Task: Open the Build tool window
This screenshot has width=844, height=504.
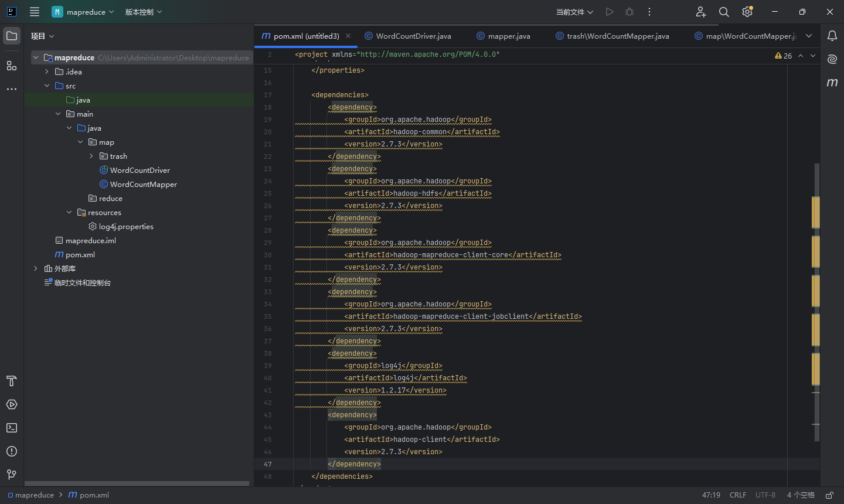Action: [12, 381]
